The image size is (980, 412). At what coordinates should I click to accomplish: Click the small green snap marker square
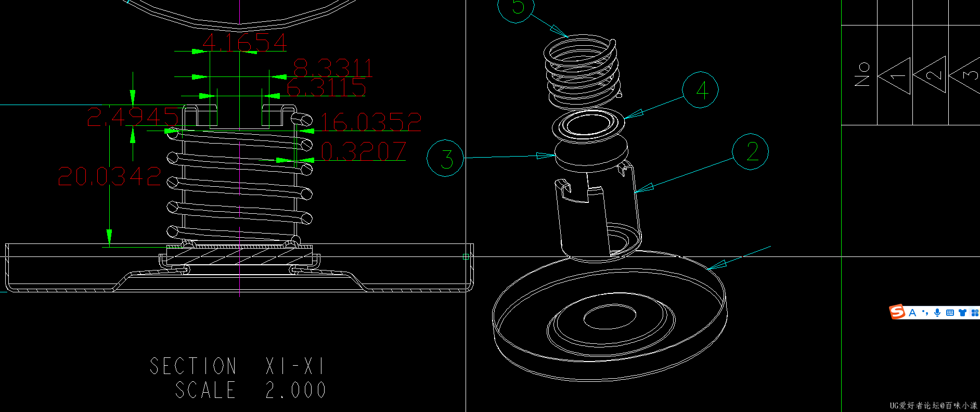(x=466, y=256)
